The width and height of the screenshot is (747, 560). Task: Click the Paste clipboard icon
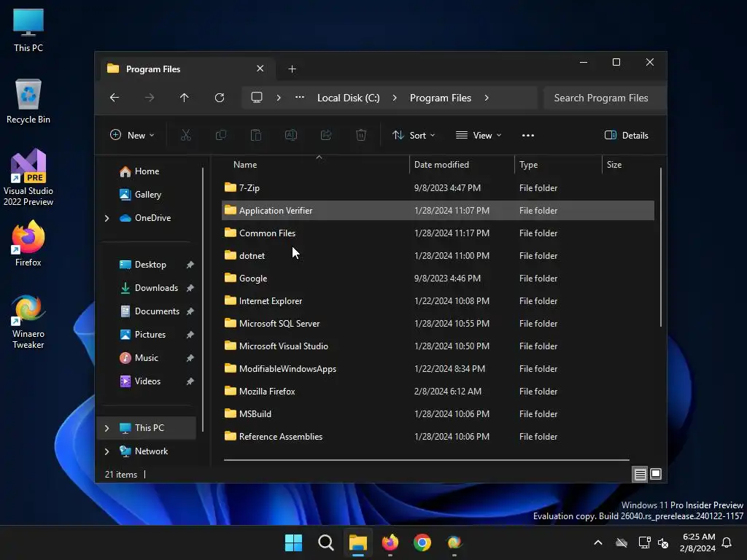tap(256, 135)
